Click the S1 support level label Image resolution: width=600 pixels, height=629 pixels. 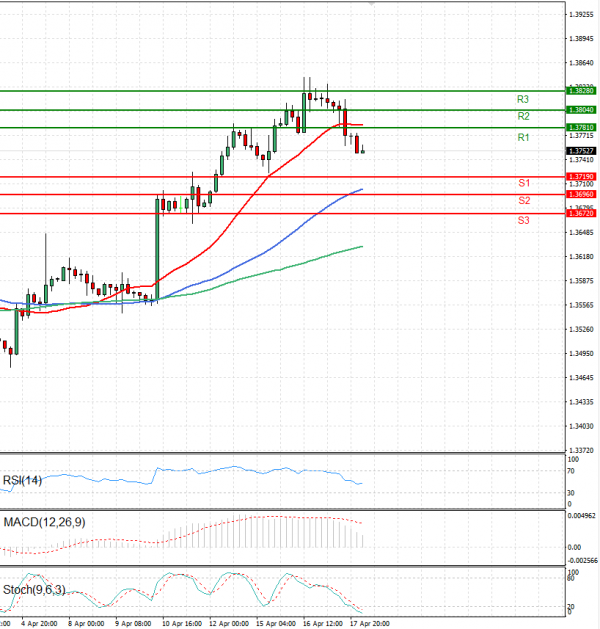click(524, 183)
